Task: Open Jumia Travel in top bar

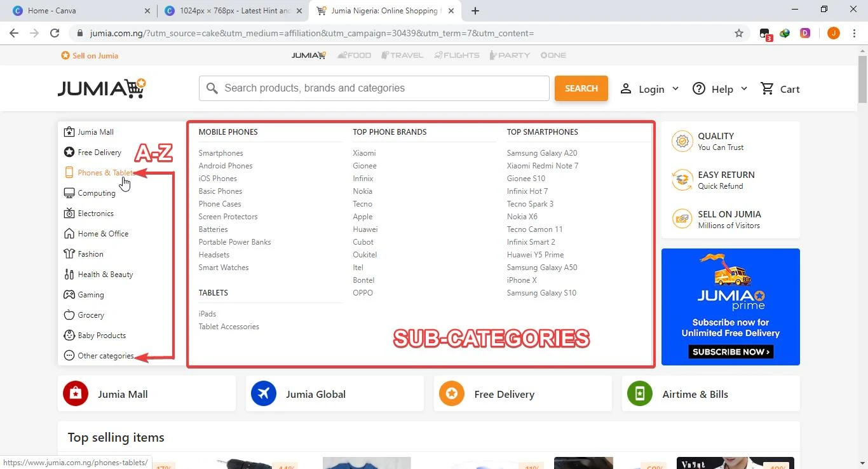Action: [x=402, y=55]
